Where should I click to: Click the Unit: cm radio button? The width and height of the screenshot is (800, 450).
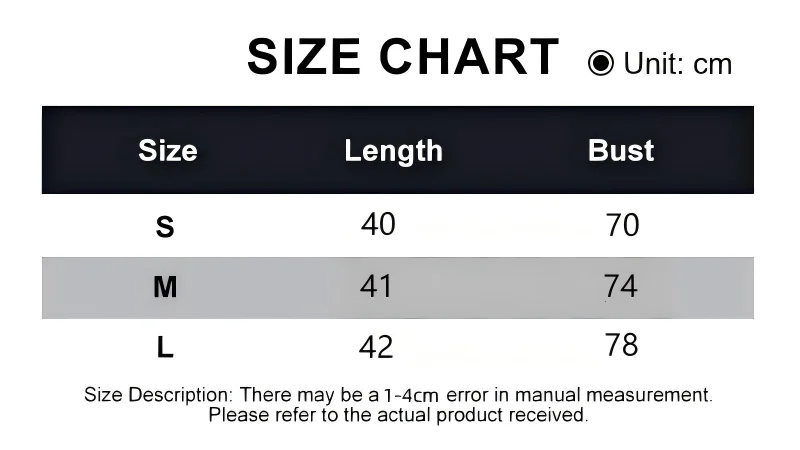point(601,63)
